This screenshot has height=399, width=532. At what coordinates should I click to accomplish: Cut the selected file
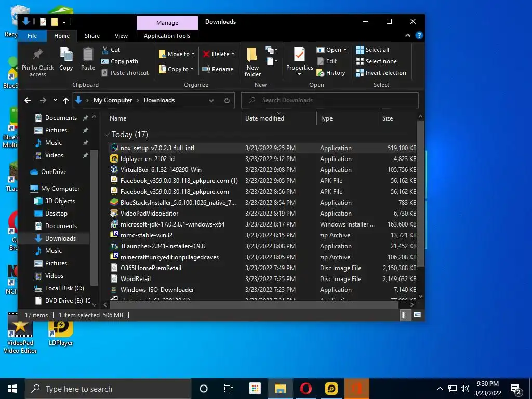tap(111, 50)
